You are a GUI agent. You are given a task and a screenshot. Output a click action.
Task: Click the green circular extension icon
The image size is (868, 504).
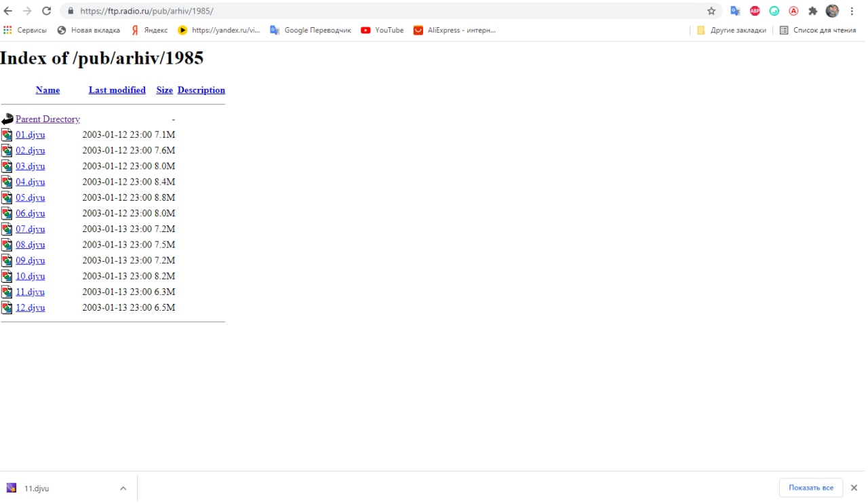pyautogui.click(x=774, y=11)
